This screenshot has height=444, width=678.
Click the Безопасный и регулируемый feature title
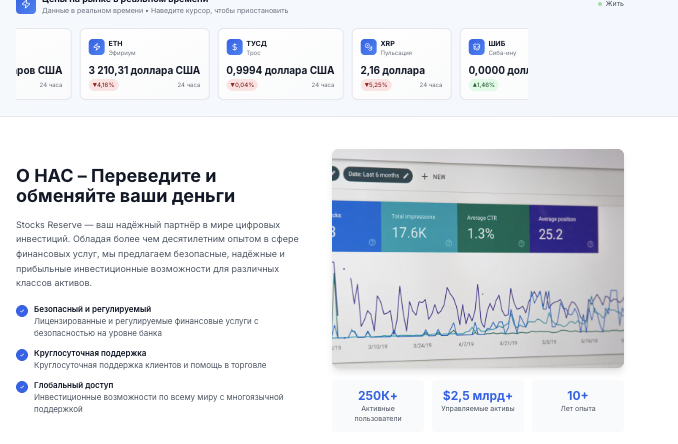pyautogui.click(x=93, y=309)
